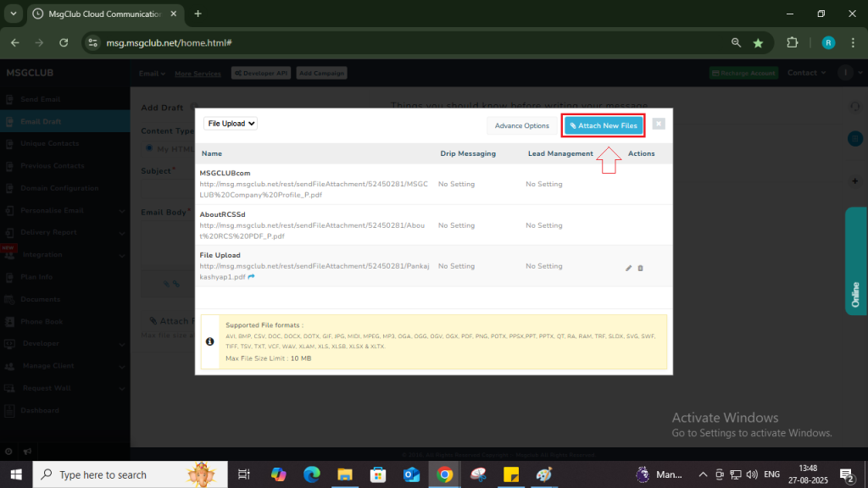
Task: Click Attach New Files button
Action: [604, 125]
